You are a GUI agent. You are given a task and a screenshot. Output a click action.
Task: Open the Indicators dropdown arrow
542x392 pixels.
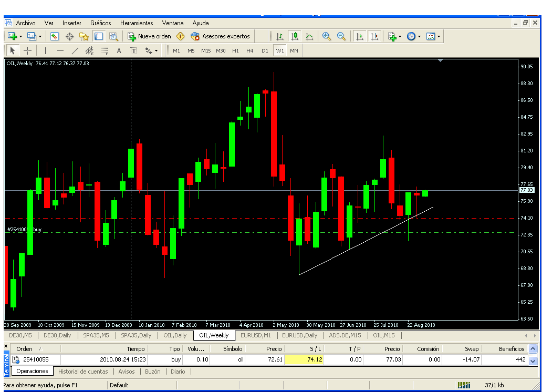tap(400, 36)
